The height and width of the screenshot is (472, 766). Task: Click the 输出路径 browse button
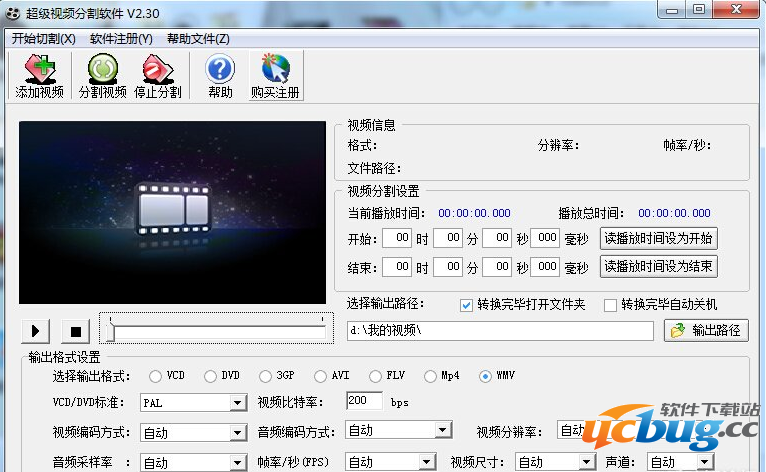pos(706,331)
